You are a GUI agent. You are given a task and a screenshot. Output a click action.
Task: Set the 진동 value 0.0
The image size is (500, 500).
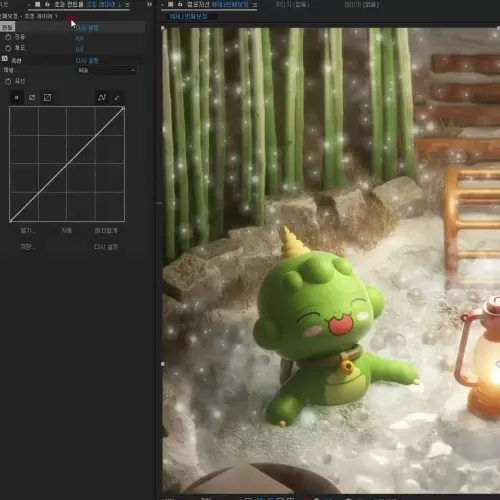[79, 38]
